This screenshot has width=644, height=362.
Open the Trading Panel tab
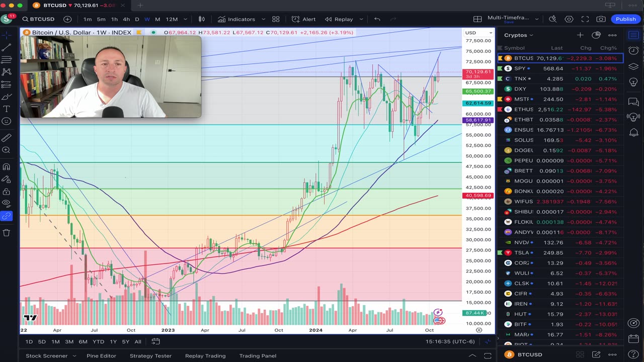point(258,356)
